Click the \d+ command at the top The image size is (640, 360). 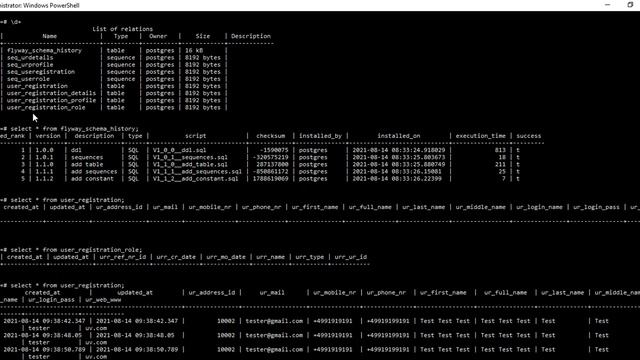[x=16, y=22]
